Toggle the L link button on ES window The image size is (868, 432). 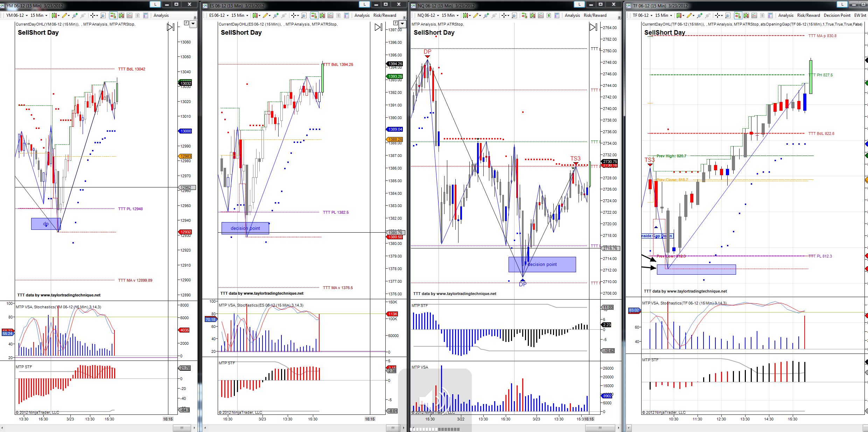click(x=364, y=4)
